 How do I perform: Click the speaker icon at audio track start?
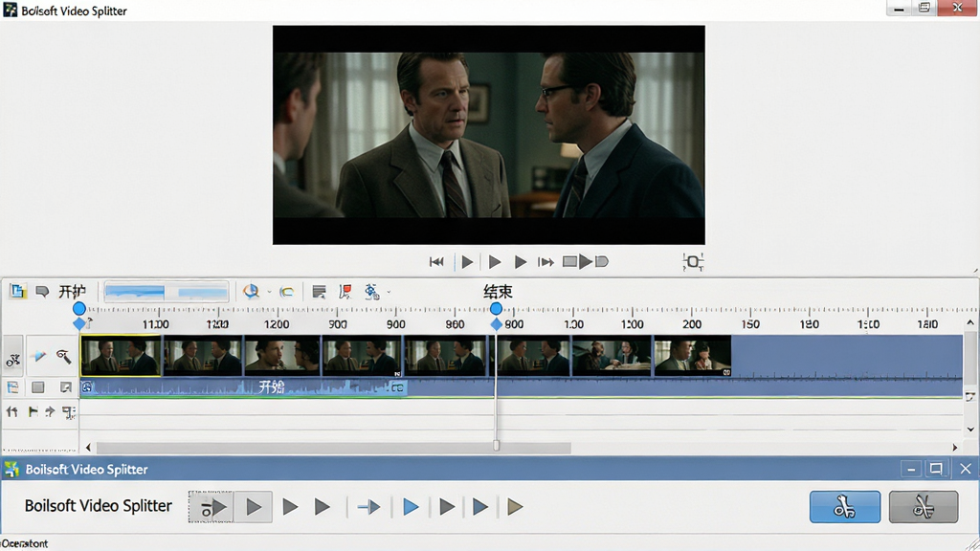click(x=87, y=387)
